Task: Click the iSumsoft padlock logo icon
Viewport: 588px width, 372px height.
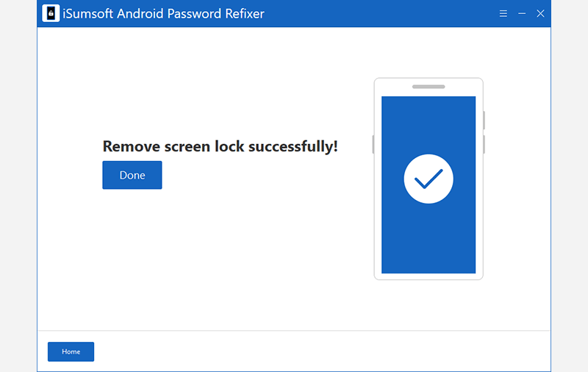Action: click(x=51, y=13)
